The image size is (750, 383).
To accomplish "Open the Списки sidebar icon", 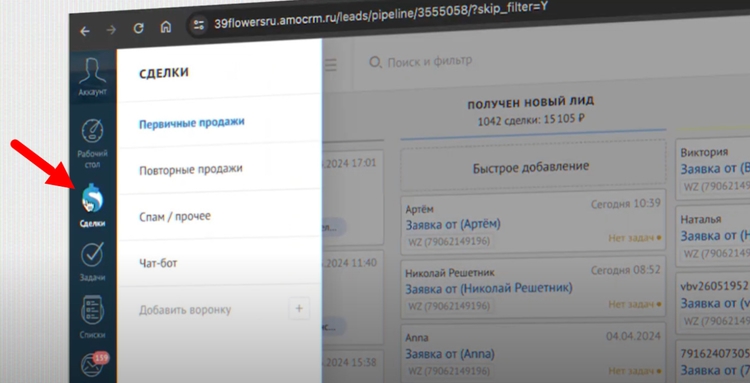I will (92, 317).
